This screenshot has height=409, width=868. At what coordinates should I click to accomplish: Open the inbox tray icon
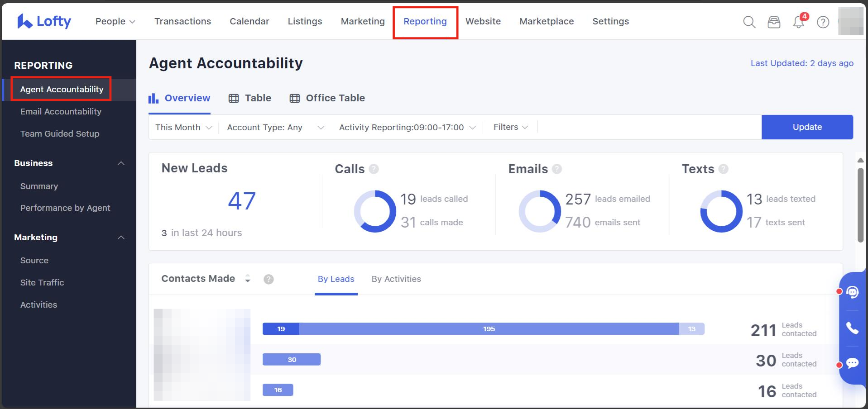(774, 22)
